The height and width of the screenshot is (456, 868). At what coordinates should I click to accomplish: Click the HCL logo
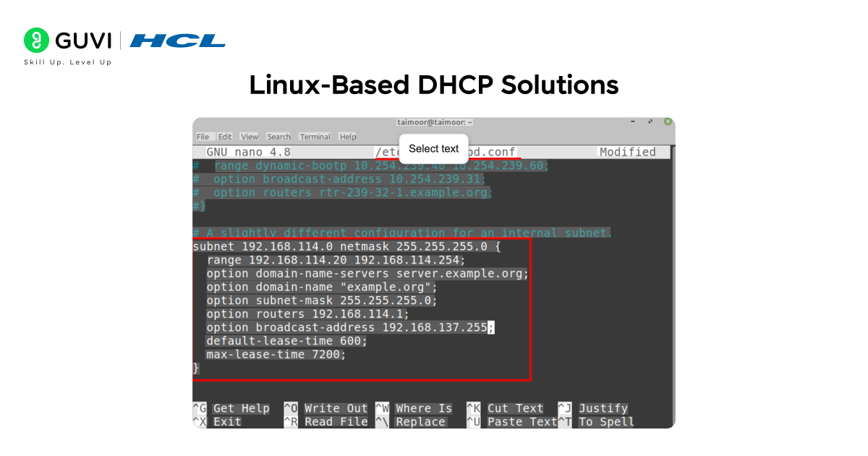[178, 40]
